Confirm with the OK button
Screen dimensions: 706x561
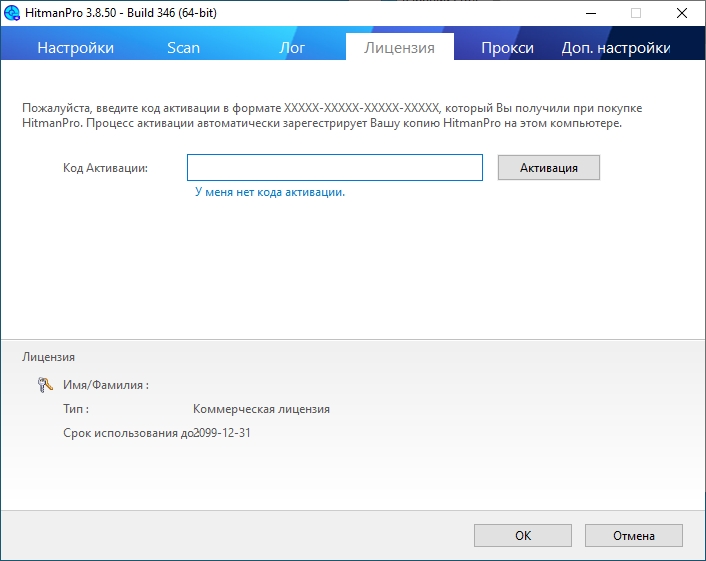coord(523,535)
